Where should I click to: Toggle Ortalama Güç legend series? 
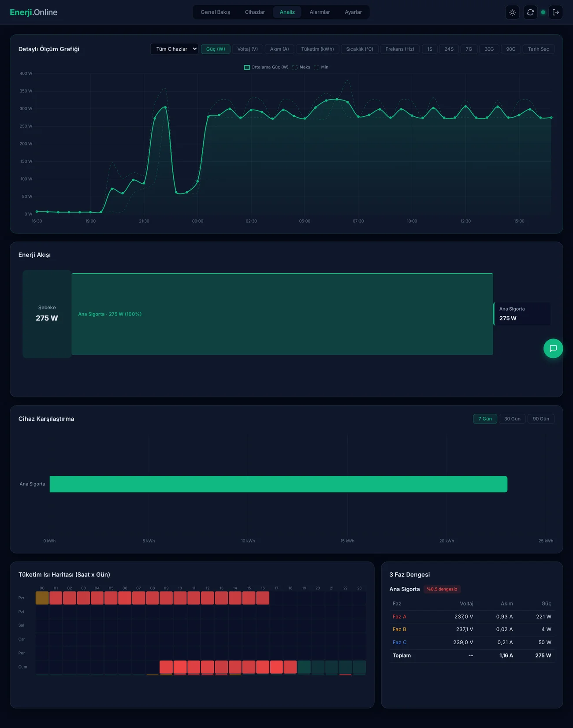[x=266, y=67]
